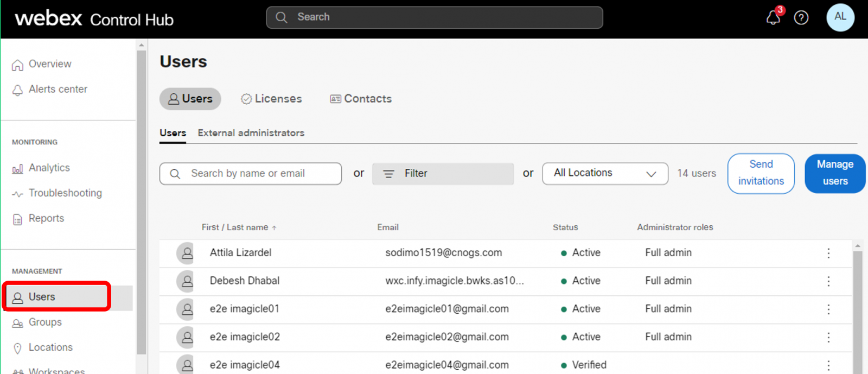Open the AL profile avatar
868x374 pixels.
pyautogui.click(x=840, y=17)
